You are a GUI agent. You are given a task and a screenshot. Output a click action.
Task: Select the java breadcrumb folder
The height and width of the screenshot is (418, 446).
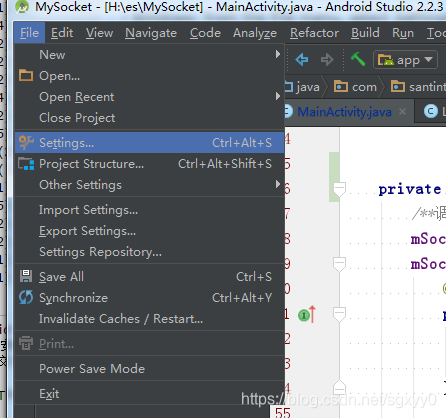point(303,87)
